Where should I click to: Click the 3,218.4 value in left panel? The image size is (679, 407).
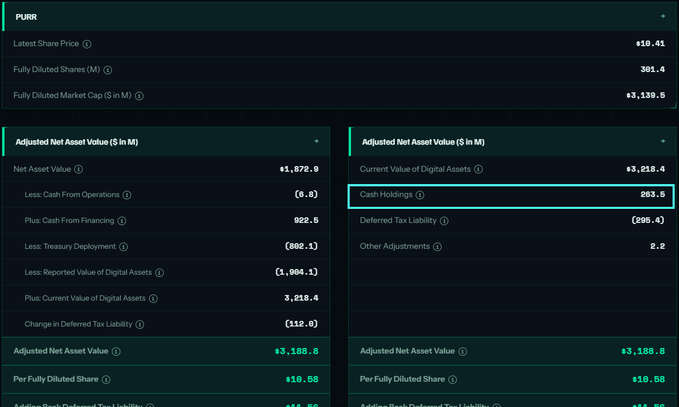click(301, 298)
